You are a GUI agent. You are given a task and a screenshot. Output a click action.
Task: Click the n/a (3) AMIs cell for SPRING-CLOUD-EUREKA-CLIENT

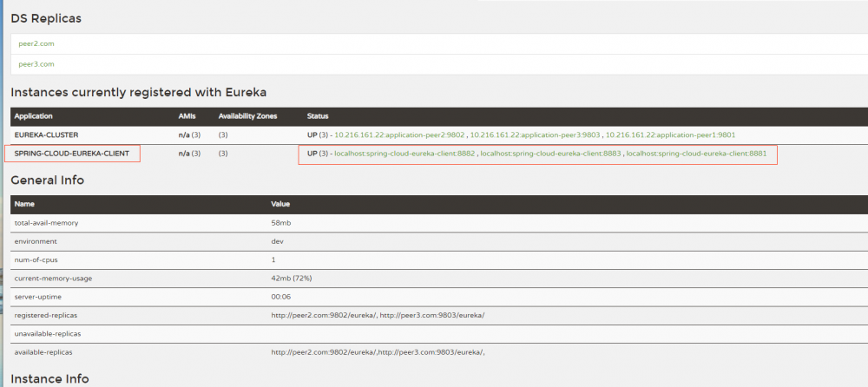(x=189, y=154)
